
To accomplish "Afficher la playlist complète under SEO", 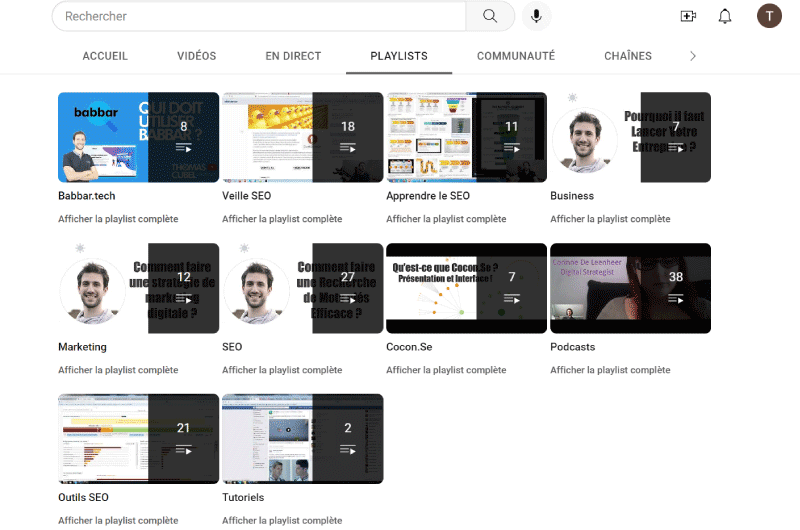I will (x=282, y=370).
